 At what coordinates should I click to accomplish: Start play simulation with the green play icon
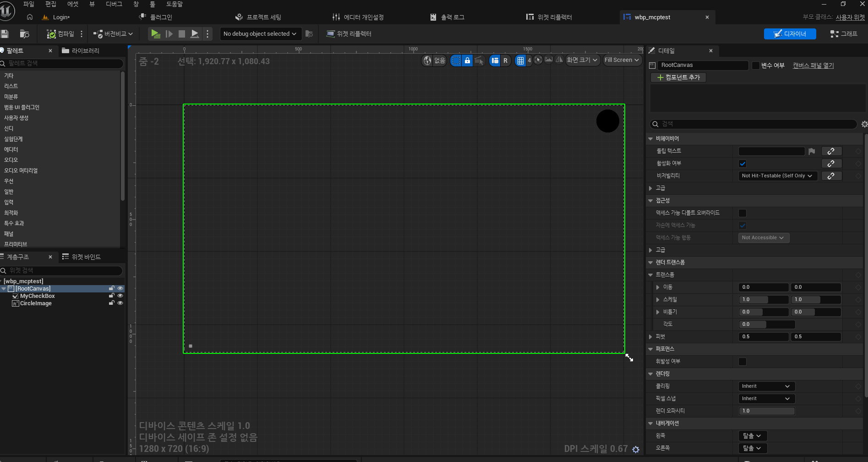click(x=156, y=34)
